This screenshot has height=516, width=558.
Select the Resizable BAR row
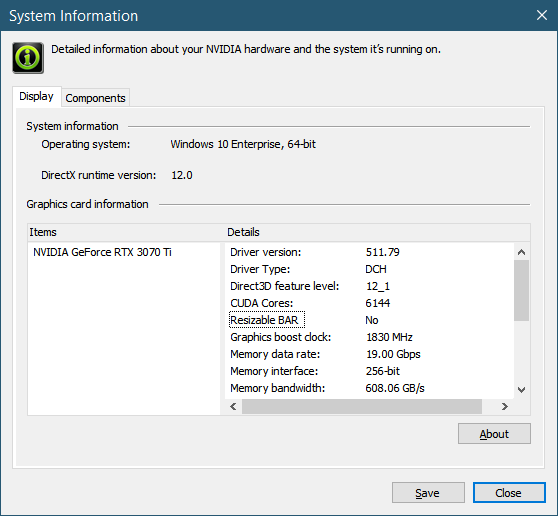(x=370, y=320)
